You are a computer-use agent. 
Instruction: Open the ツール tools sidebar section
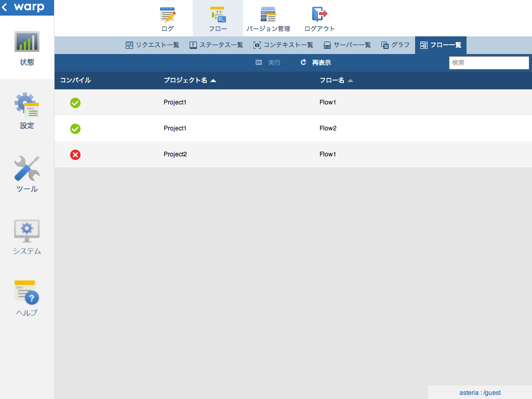point(27,174)
